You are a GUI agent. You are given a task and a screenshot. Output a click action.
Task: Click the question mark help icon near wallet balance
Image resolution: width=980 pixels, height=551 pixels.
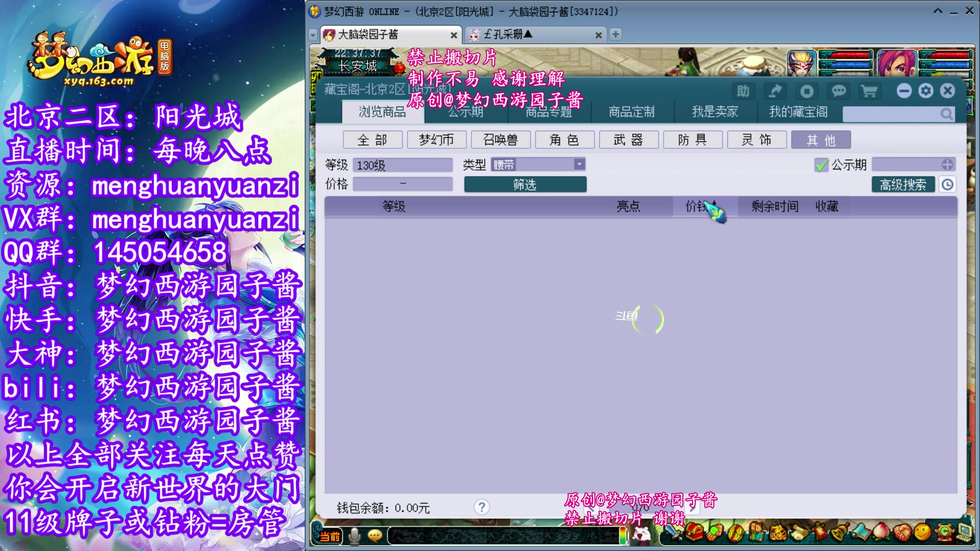pos(481,507)
